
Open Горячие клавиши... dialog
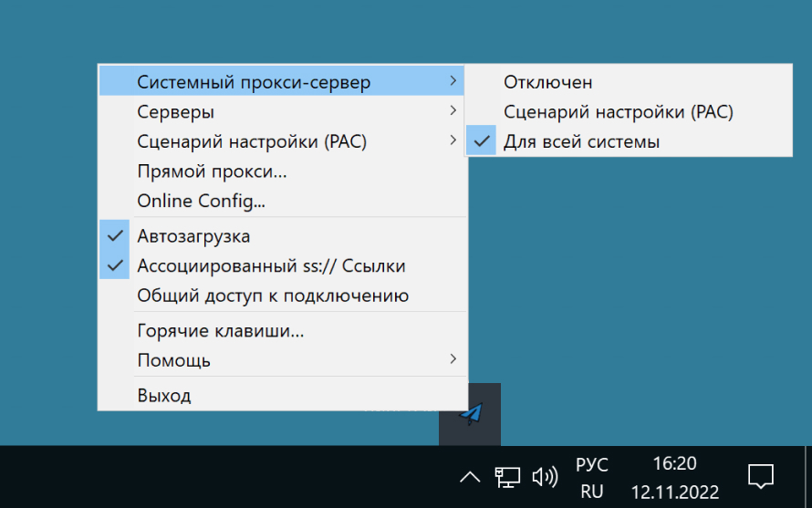tap(283, 330)
